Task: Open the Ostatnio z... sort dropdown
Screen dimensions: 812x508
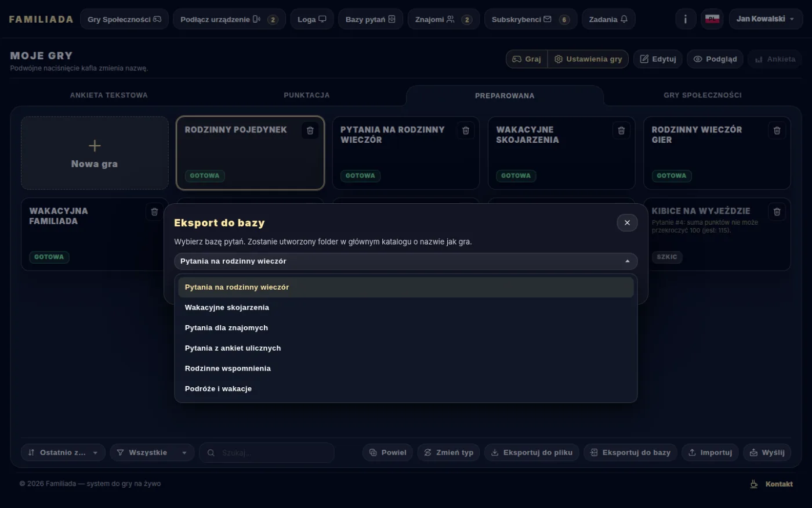Action: (63, 452)
